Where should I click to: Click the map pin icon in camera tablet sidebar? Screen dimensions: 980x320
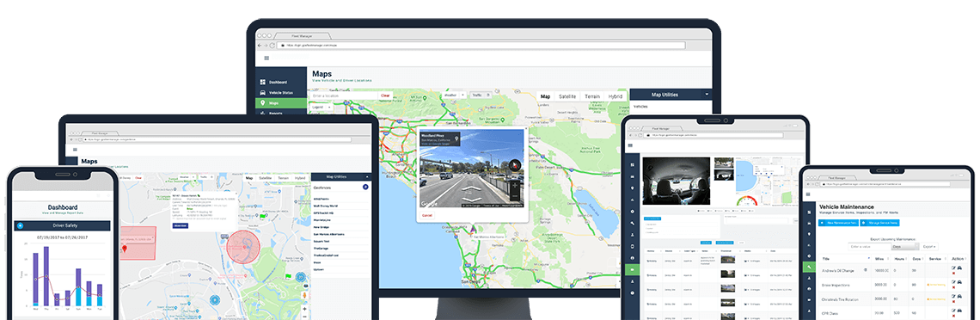point(633,188)
